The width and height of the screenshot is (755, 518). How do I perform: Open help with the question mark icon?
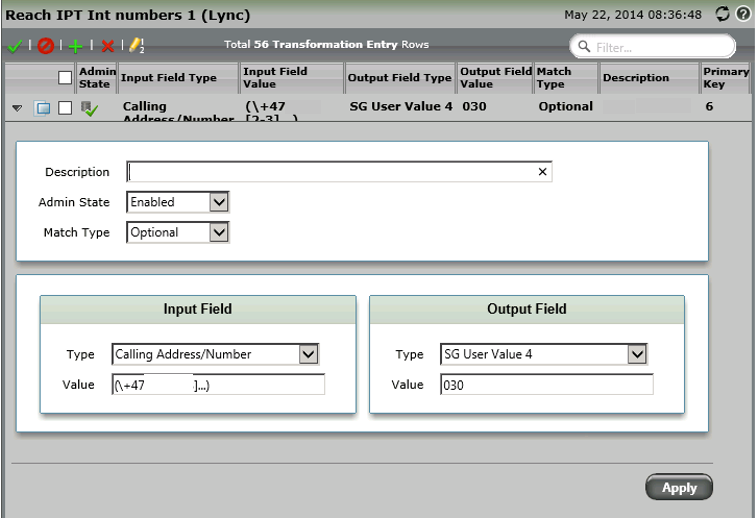(x=743, y=14)
